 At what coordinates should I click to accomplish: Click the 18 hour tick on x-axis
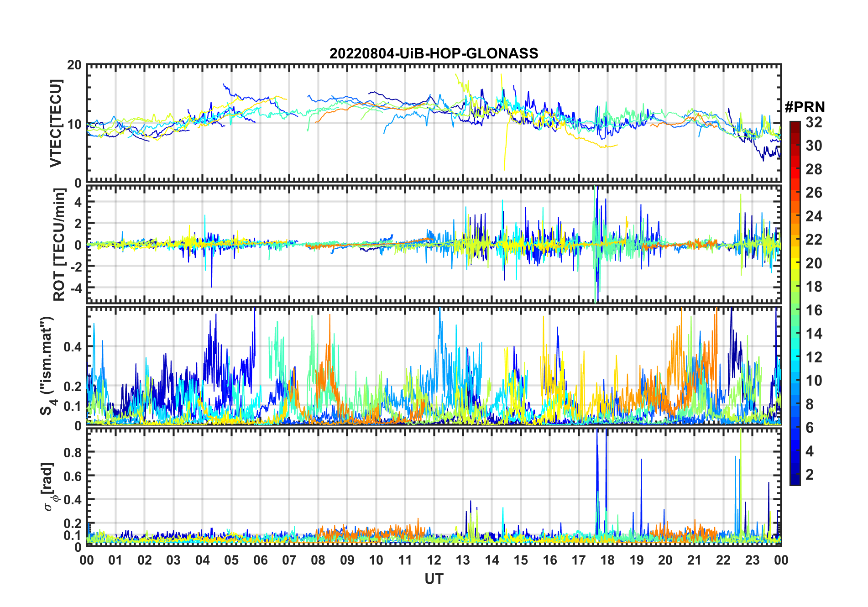click(x=607, y=560)
